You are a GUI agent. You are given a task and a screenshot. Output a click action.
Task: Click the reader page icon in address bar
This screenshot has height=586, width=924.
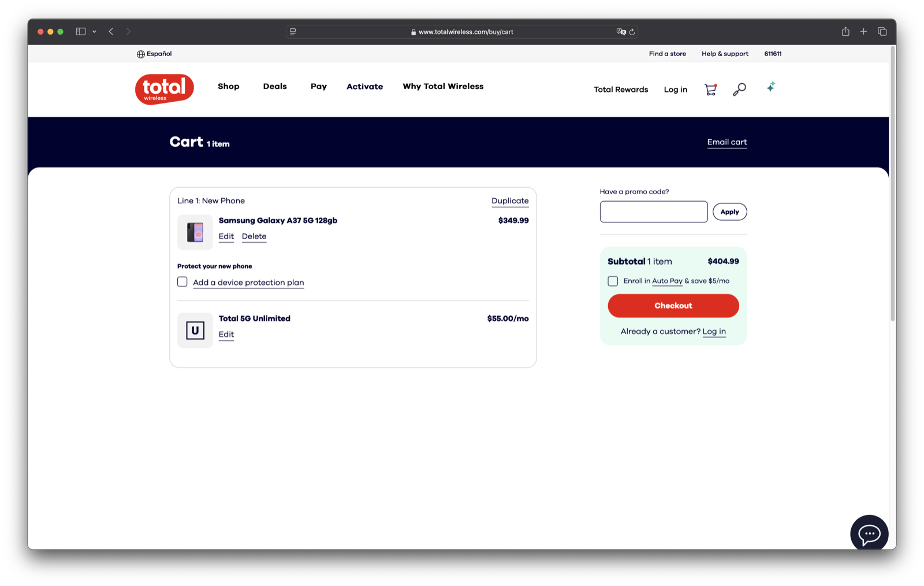(293, 32)
